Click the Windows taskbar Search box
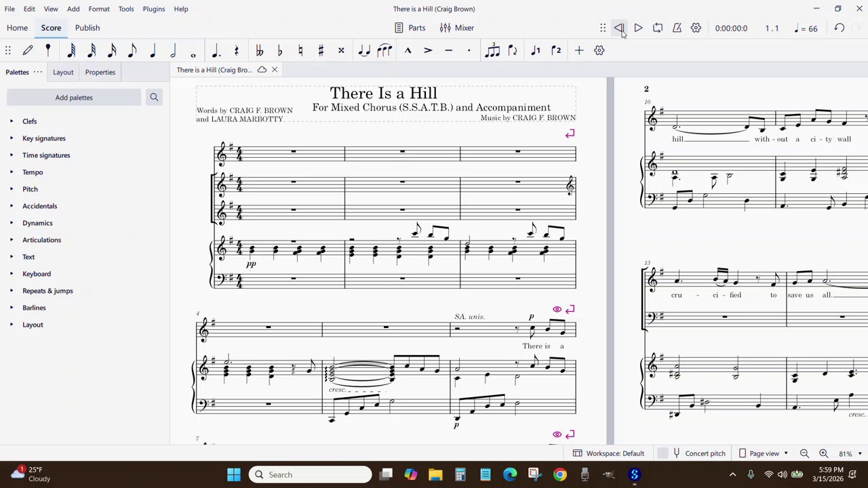868x488 pixels. pyautogui.click(x=311, y=474)
